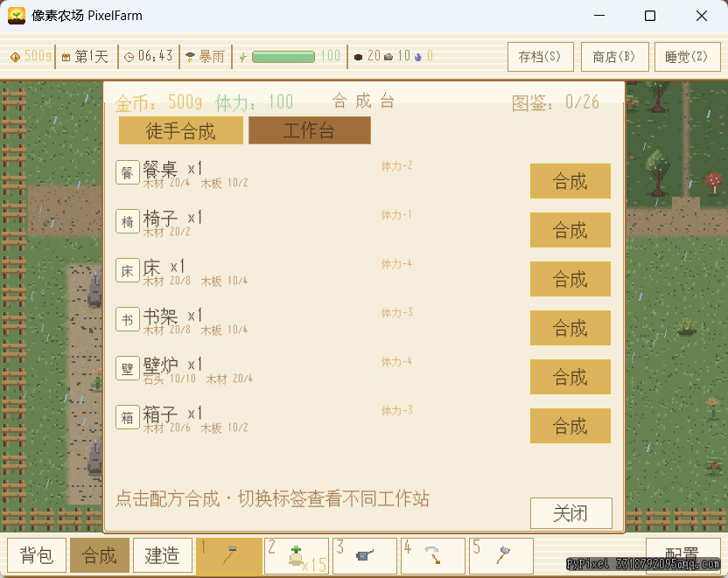Select the sickle in hotbar slot 4

tap(433, 556)
